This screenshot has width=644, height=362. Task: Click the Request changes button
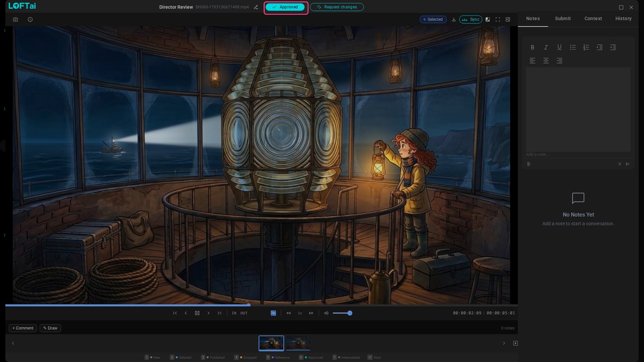coord(337,7)
